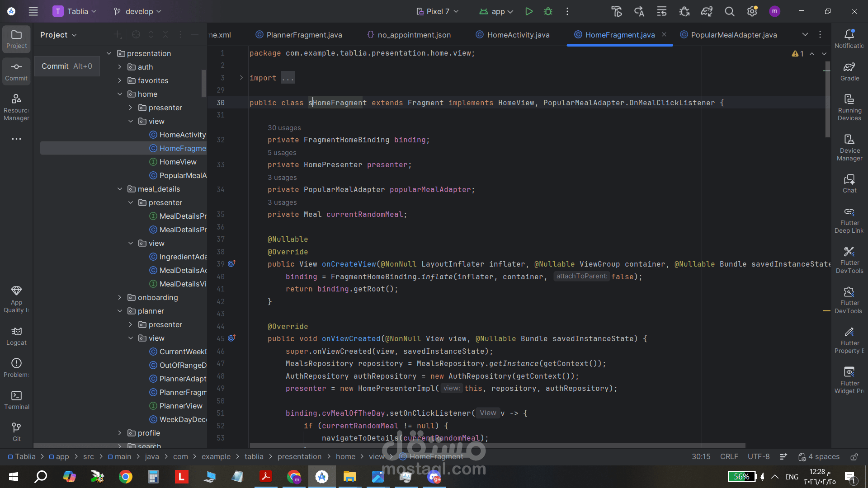Open the Resource Manager panel

click(16, 107)
